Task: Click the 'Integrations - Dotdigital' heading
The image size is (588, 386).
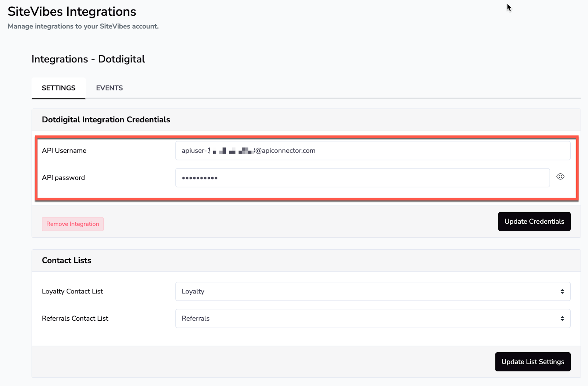Action: coord(88,59)
